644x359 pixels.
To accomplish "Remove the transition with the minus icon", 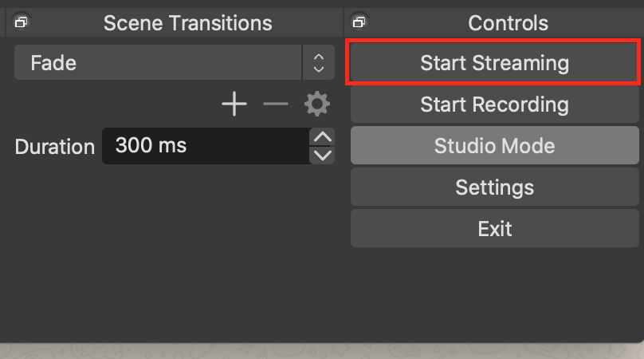I will click(276, 104).
